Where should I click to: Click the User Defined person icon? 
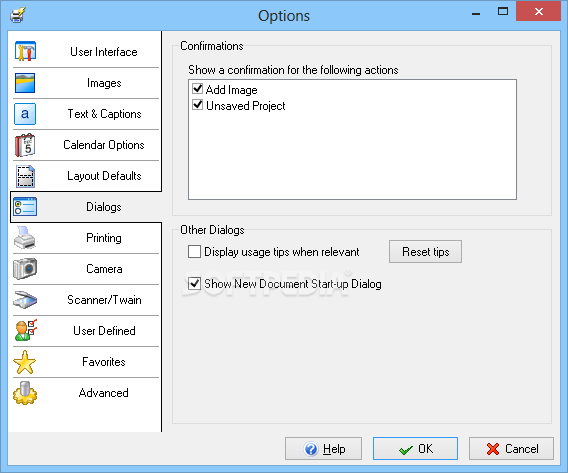[x=26, y=330]
